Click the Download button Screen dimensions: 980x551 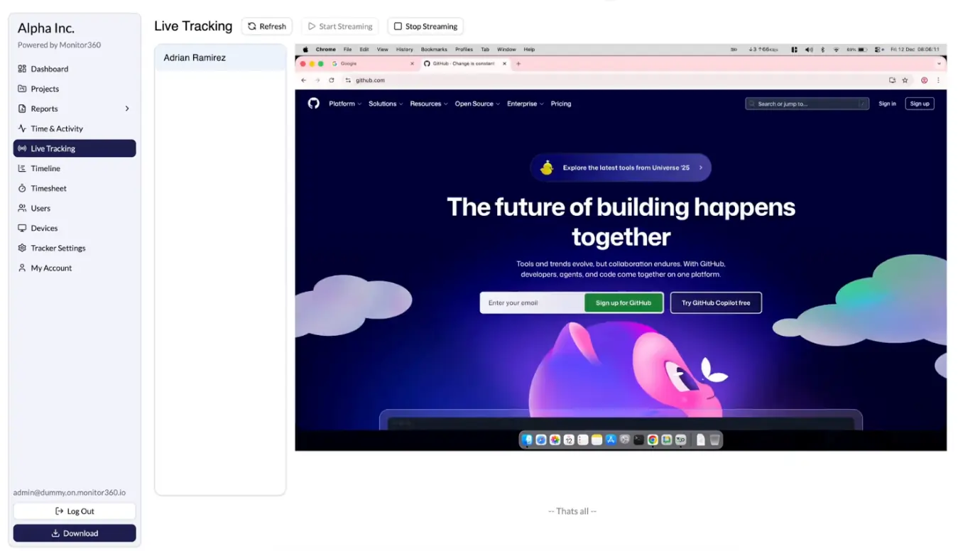coord(75,533)
